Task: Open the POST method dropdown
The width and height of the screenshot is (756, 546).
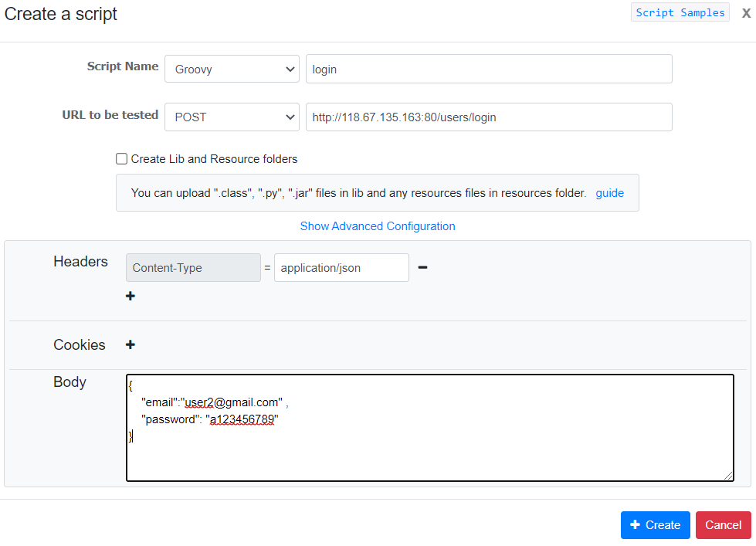Action: pyautogui.click(x=232, y=117)
